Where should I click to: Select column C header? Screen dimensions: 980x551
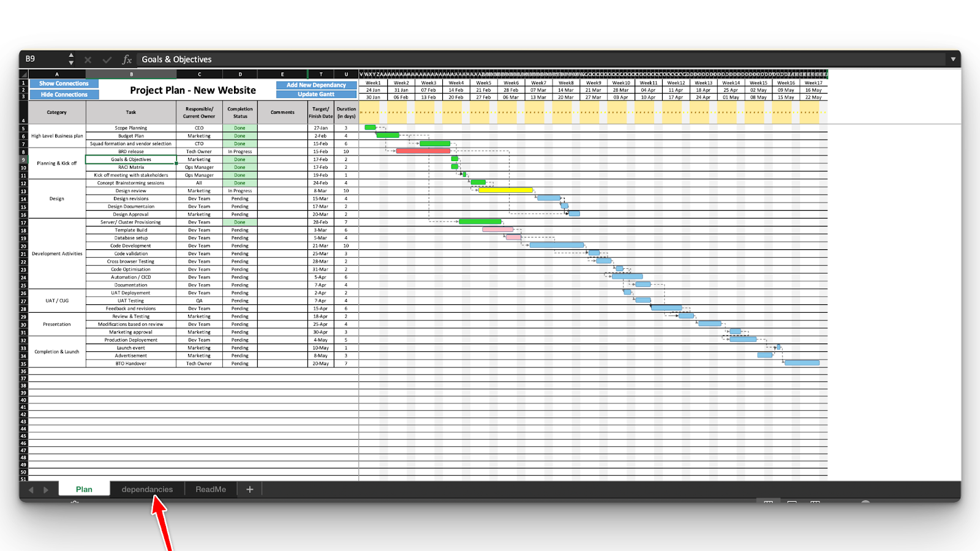(199, 74)
